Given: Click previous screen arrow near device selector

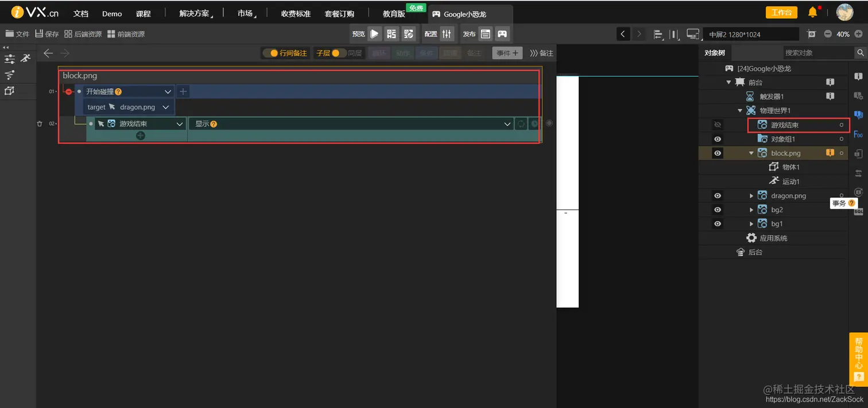Looking at the screenshot, I should tap(623, 34).
